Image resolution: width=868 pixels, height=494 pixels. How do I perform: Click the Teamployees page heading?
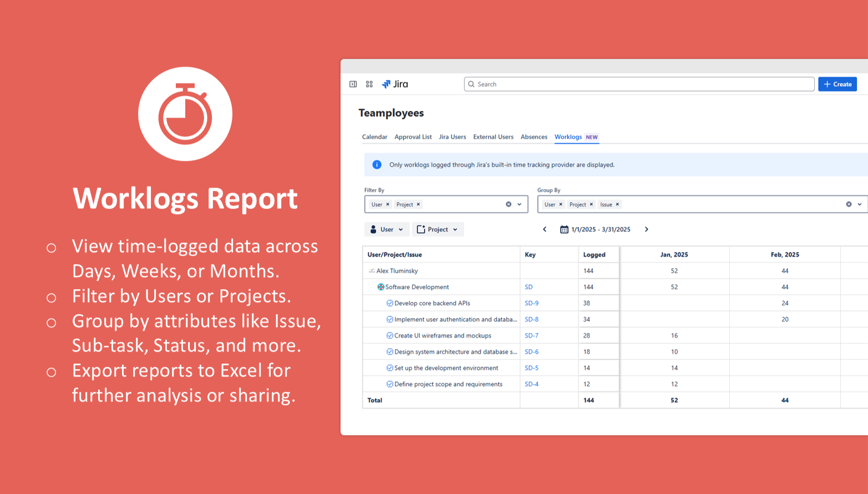pyautogui.click(x=391, y=113)
